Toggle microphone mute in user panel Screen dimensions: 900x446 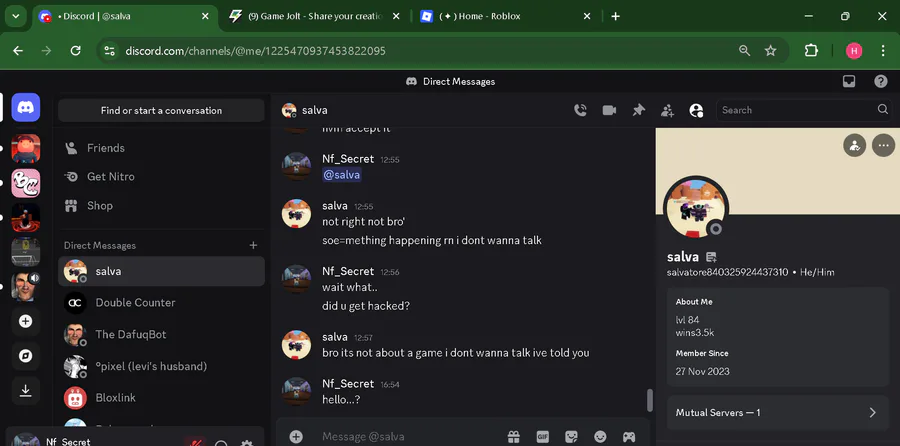(x=195, y=443)
